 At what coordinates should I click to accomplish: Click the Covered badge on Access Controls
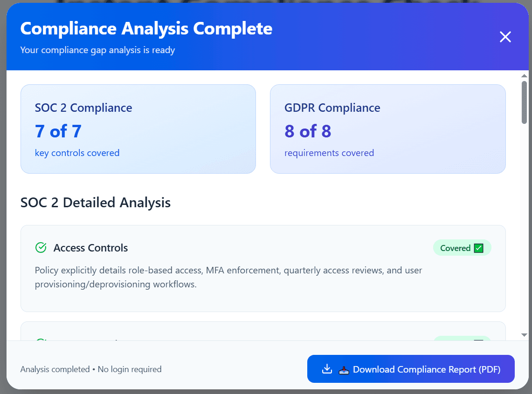click(x=462, y=248)
